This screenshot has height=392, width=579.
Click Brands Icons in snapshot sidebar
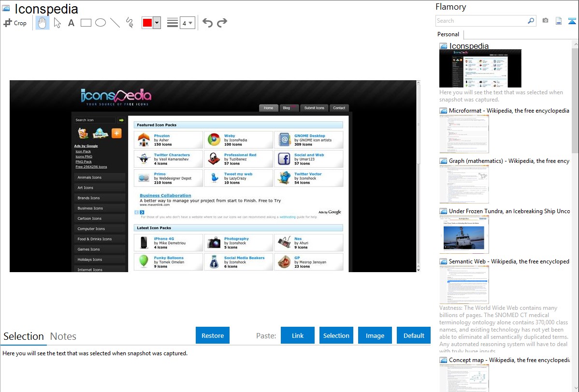100,198
